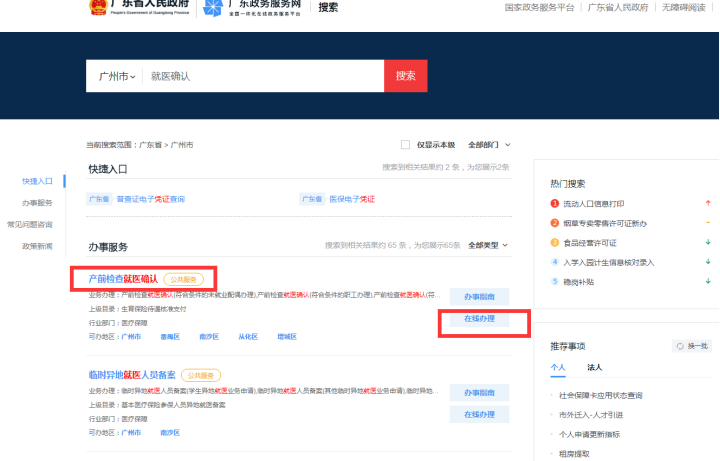
Task: Expand the 全部部门 filter dropdown
Action: coord(489,145)
